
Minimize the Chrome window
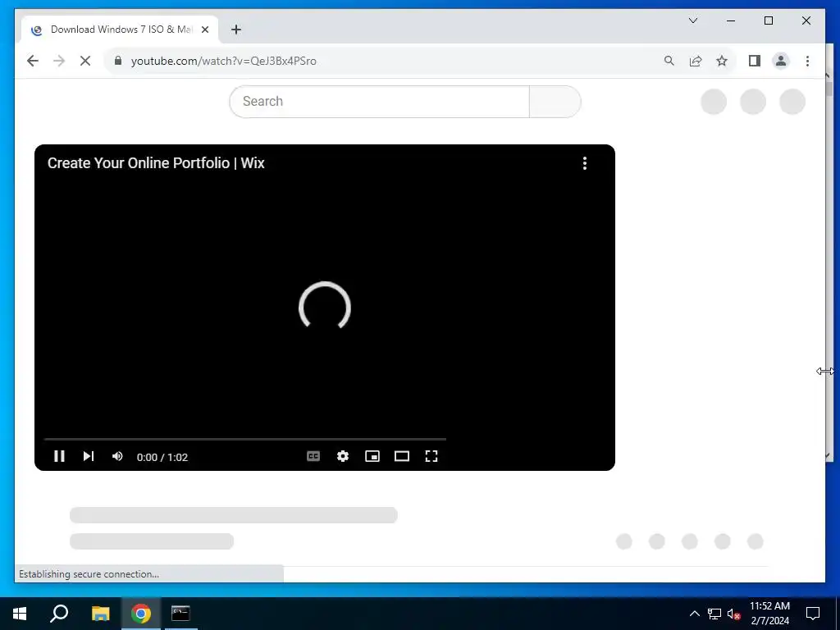click(731, 21)
